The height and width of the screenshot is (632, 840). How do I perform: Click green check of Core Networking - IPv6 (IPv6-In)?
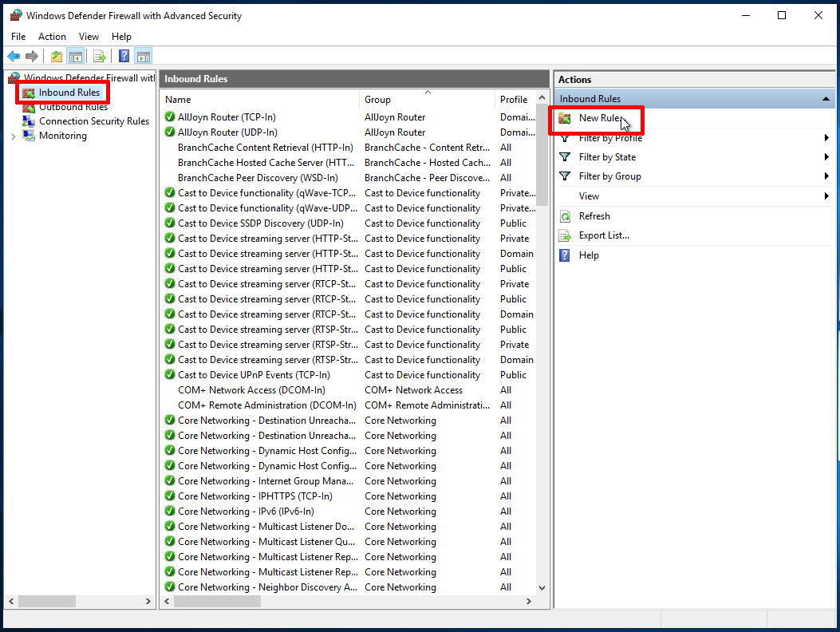click(x=170, y=512)
